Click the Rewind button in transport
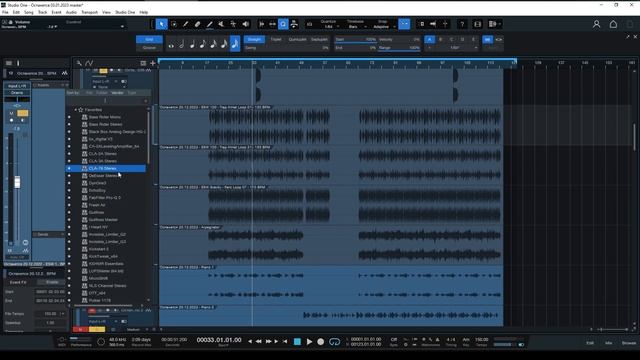The image size is (640, 360). 259,342
